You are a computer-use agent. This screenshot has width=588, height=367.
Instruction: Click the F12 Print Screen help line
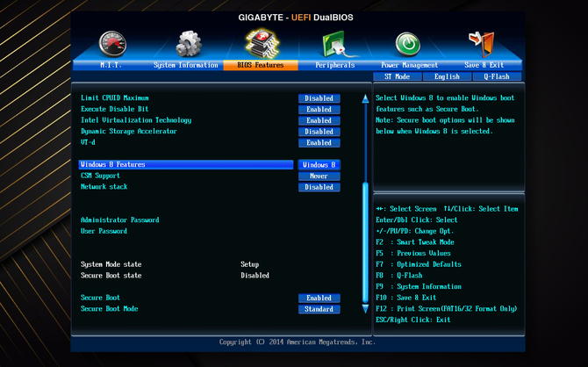(x=447, y=309)
